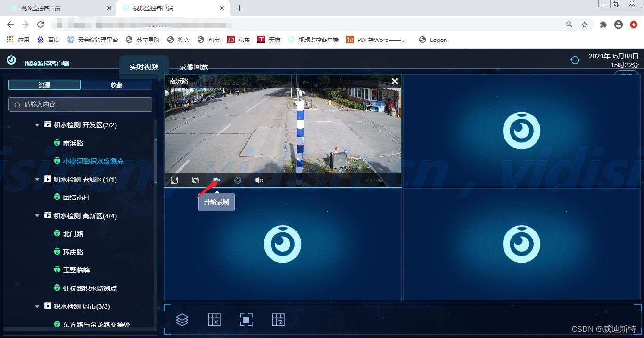Switch to the 录像回放 tab
Screen dimensions: 644x338
194,67
